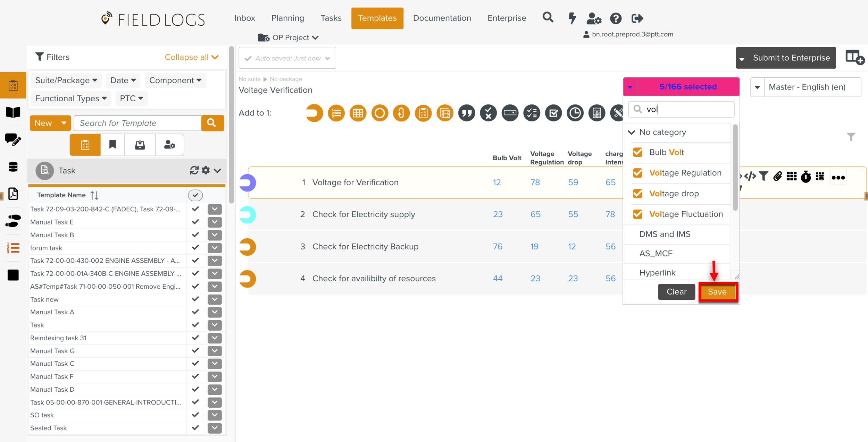
Task: Open the Planning menu tab
Action: (287, 18)
